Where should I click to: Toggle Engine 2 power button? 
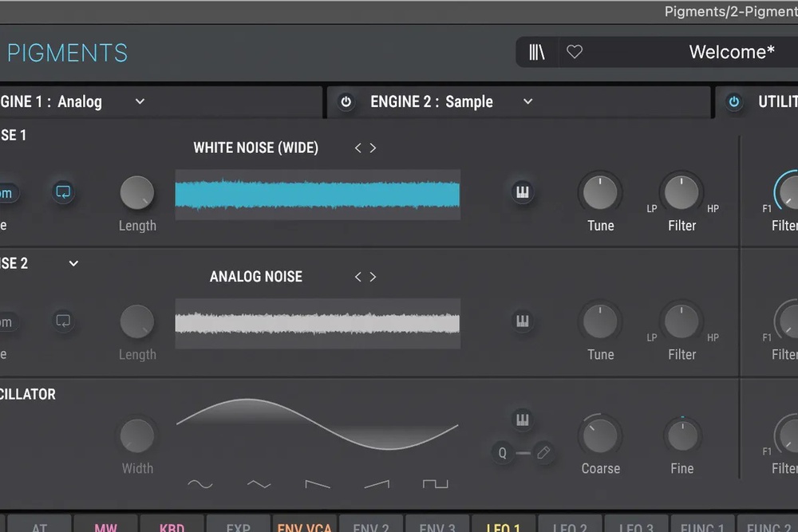click(x=346, y=102)
